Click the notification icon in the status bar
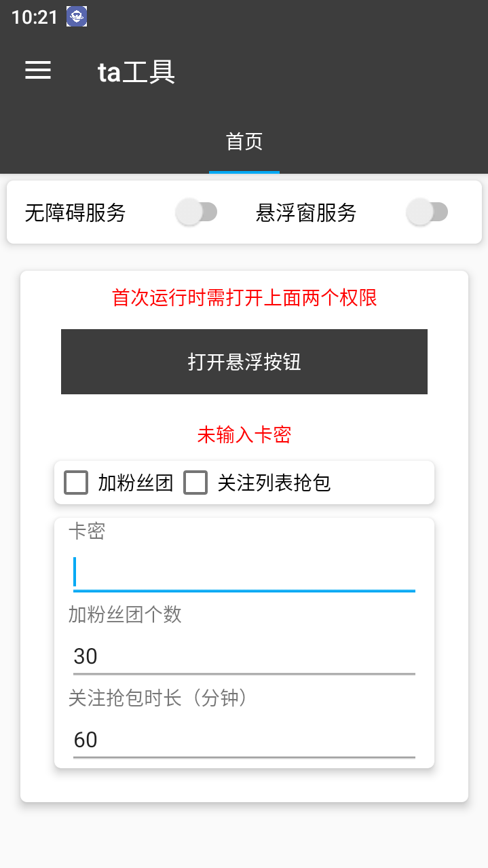488x868 pixels. (76, 18)
